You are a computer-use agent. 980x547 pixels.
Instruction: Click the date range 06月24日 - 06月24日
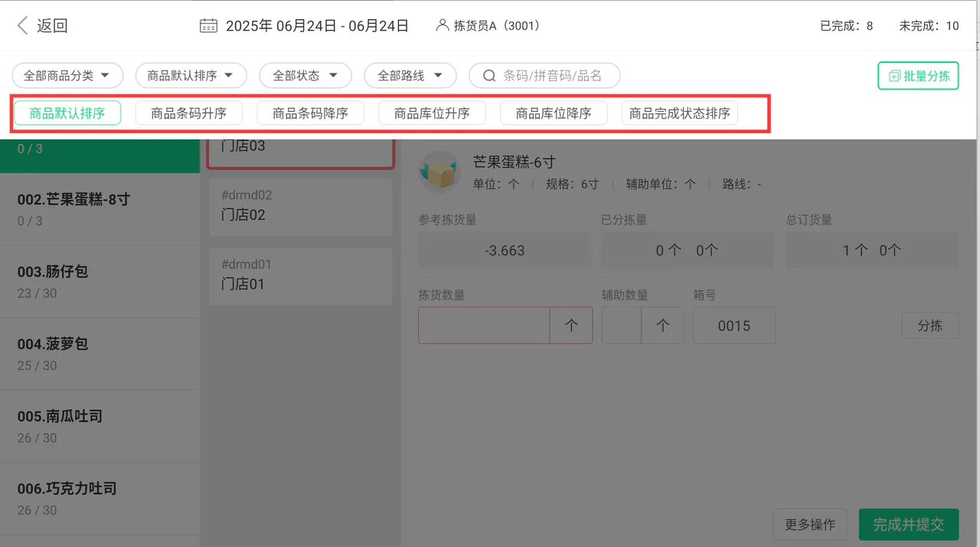click(342, 26)
